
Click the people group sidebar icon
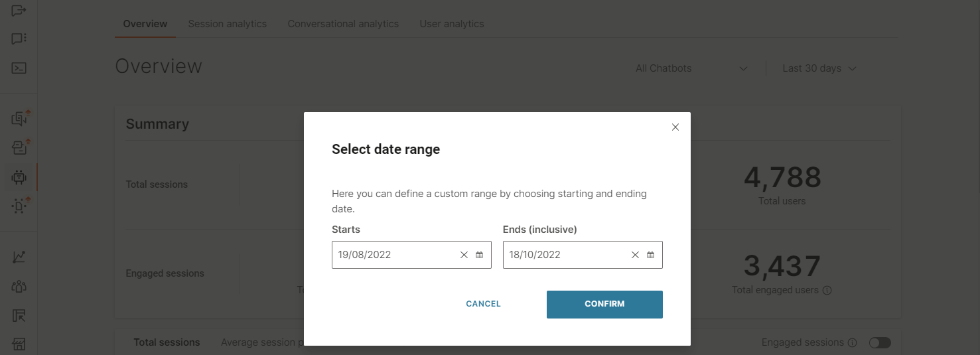[x=19, y=287]
